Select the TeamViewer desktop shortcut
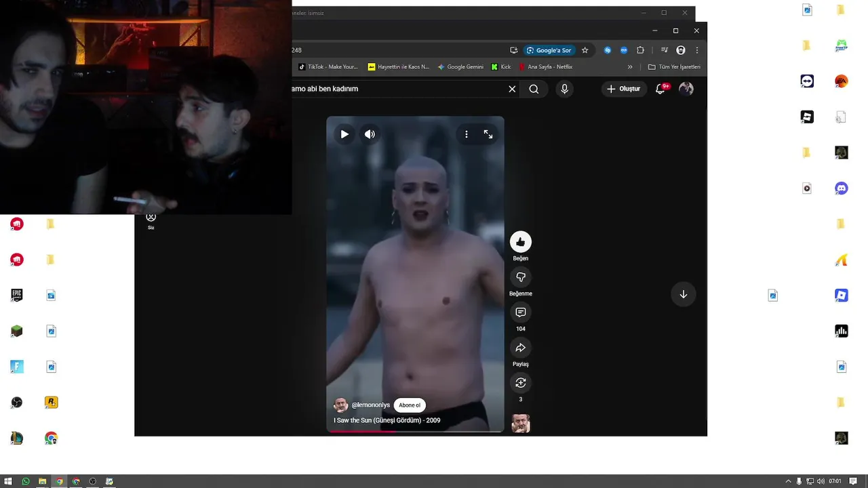 click(807, 81)
